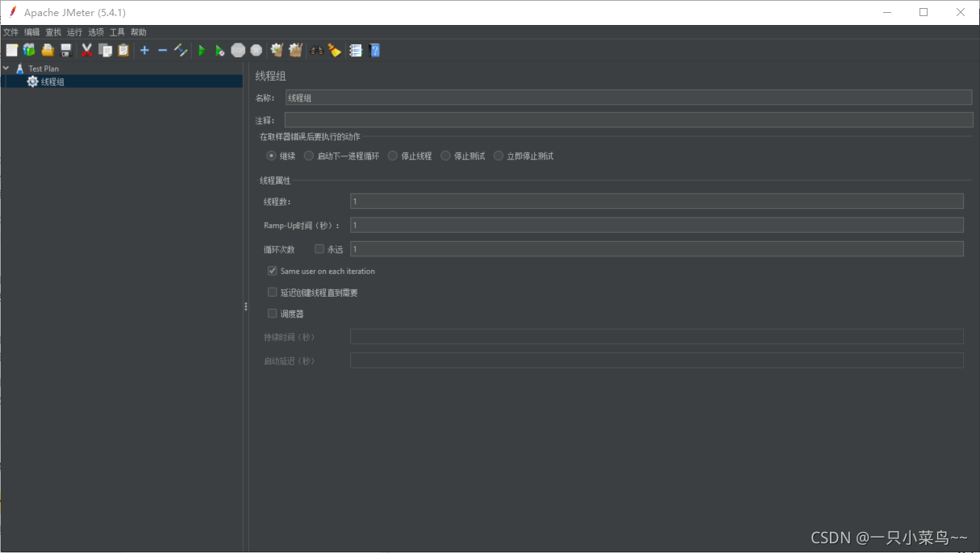
Task: Open the Templates icon in toolbar
Action: coord(29,50)
